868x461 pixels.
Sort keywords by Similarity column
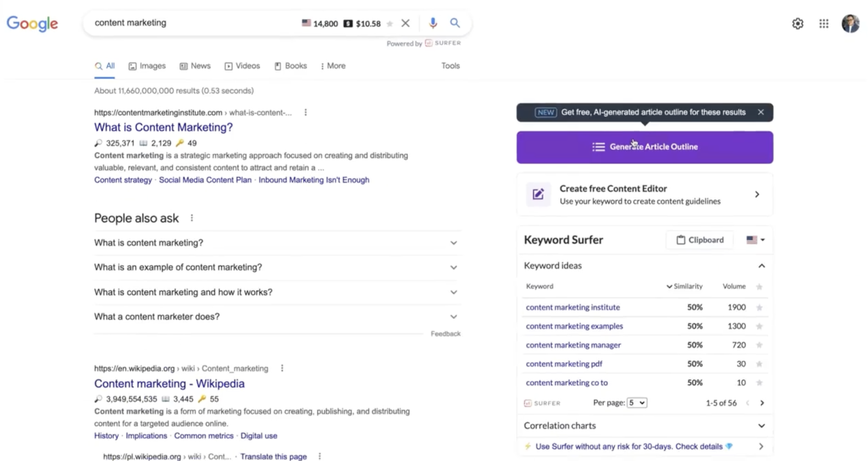pyautogui.click(x=684, y=286)
